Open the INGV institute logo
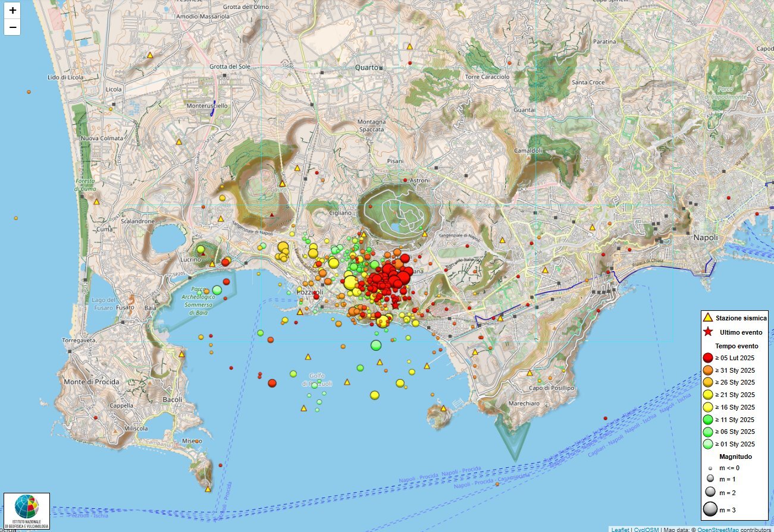 click(x=27, y=511)
